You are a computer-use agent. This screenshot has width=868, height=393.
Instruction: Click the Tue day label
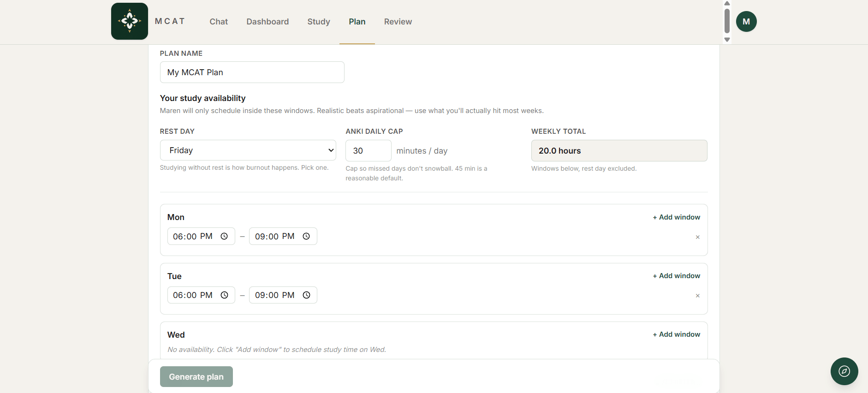[174, 276]
